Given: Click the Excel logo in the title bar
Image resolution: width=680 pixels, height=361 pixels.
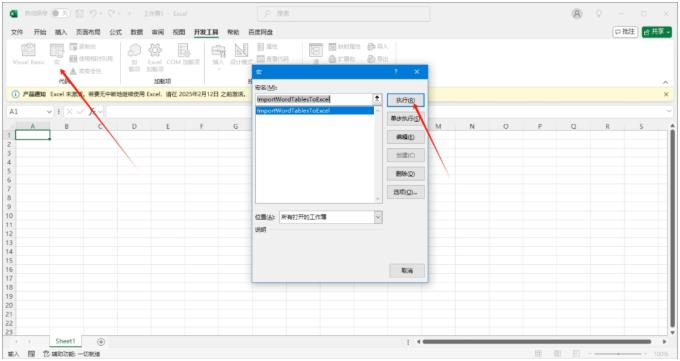Looking at the screenshot, I should click(x=14, y=13).
